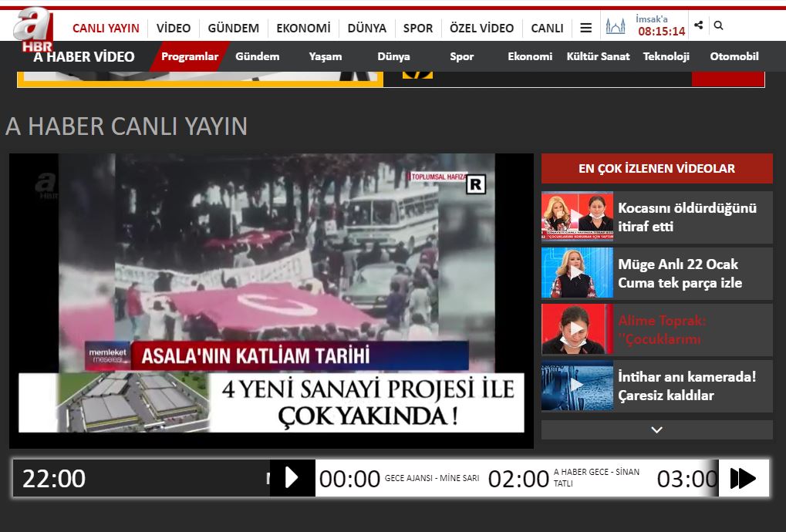Select the Otomobil tab

(734, 56)
